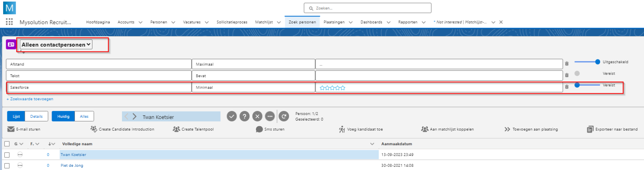The height and width of the screenshot is (170, 644).
Task: Click the X reject icon
Action: tap(257, 117)
